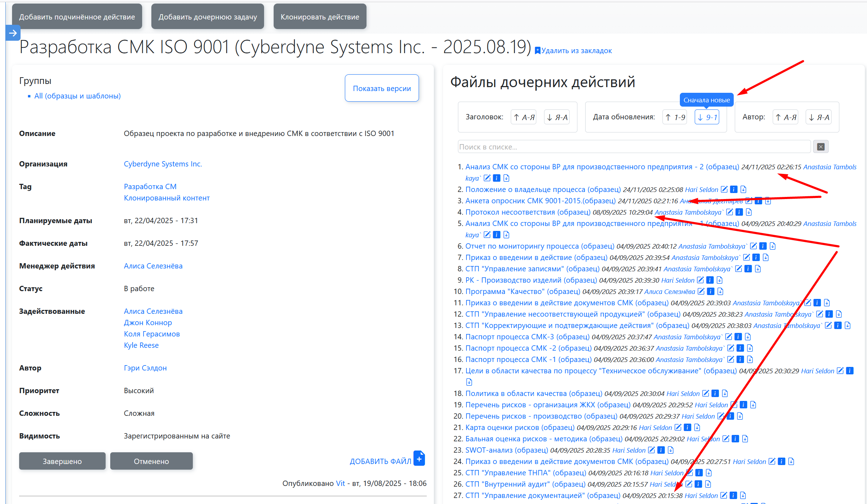867x504 pixels.
Task: Sort update date ascending 1-9
Action: 675,117
